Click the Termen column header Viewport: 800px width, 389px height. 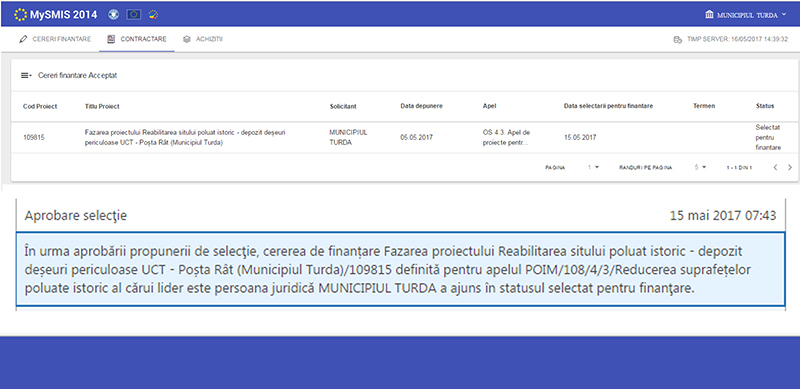pyautogui.click(x=704, y=106)
